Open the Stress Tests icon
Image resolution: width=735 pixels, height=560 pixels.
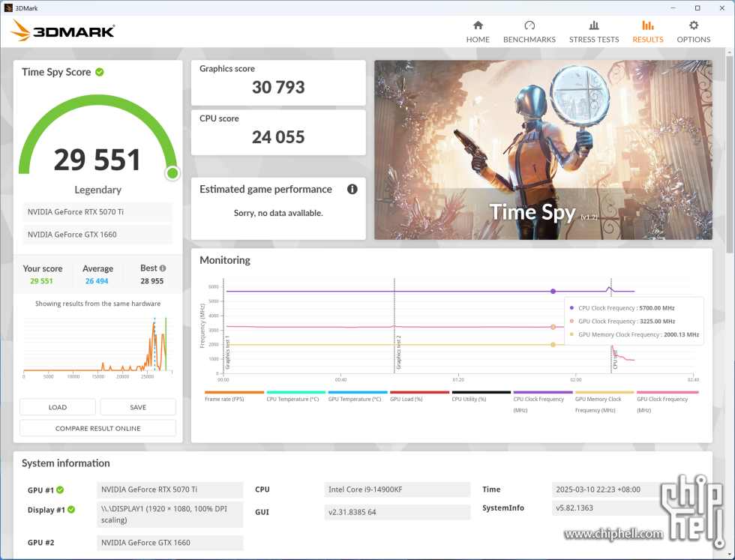(594, 25)
